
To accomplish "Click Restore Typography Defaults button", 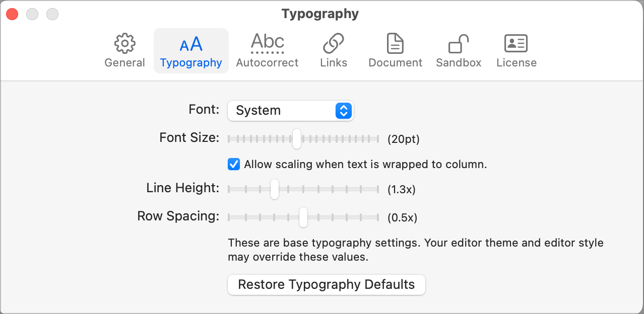I will 327,284.
